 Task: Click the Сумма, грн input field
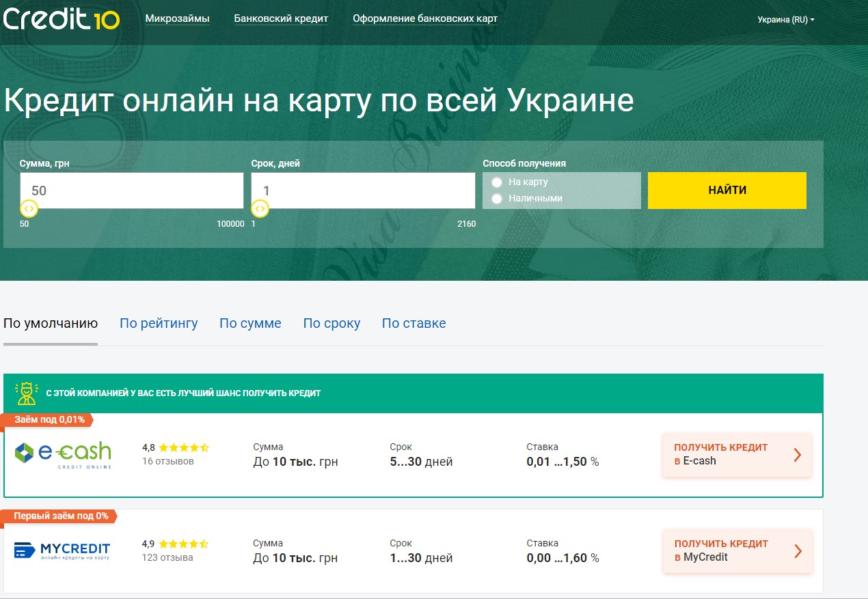point(132,191)
